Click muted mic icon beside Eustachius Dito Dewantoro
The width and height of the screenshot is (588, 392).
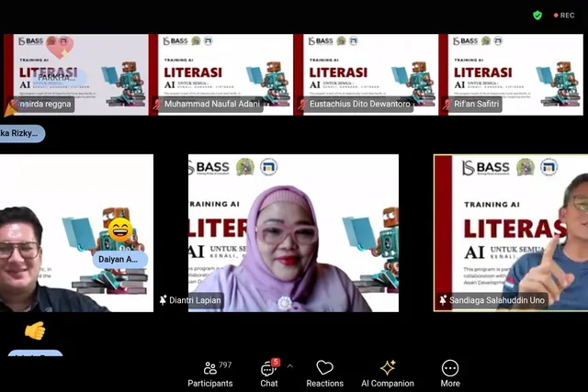(302, 104)
